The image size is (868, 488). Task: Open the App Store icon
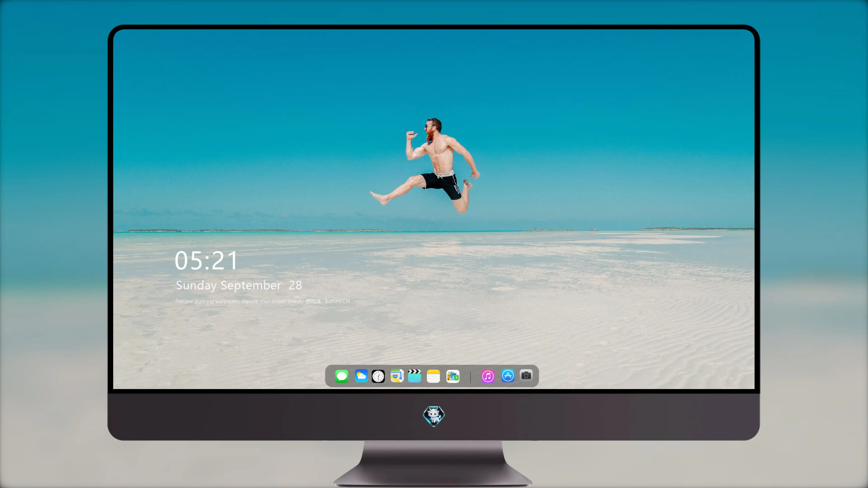click(x=508, y=376)
